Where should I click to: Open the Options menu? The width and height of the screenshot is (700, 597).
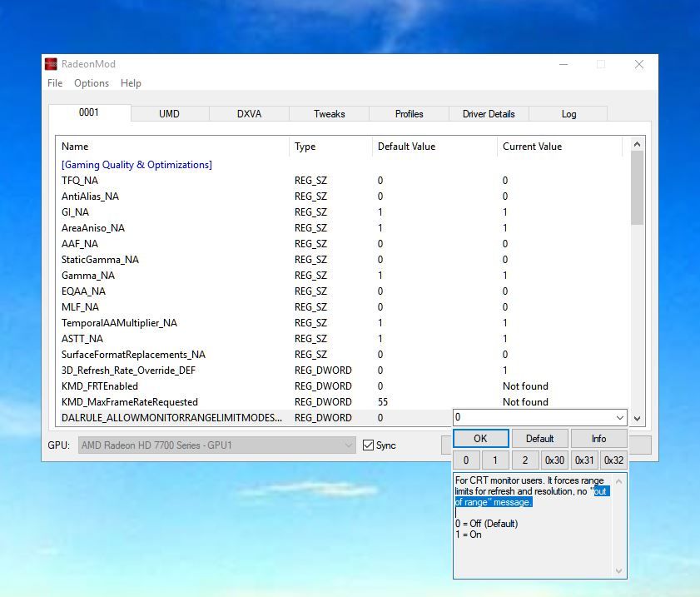tap(92, 83)
